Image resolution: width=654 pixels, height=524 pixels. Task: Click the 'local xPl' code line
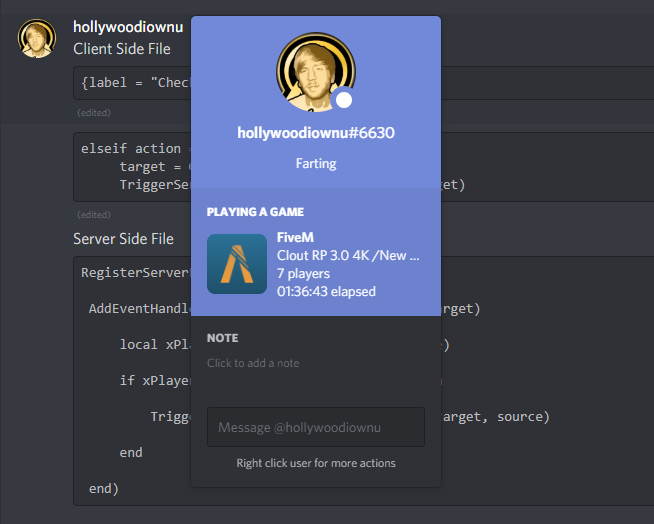click(155, 344)
